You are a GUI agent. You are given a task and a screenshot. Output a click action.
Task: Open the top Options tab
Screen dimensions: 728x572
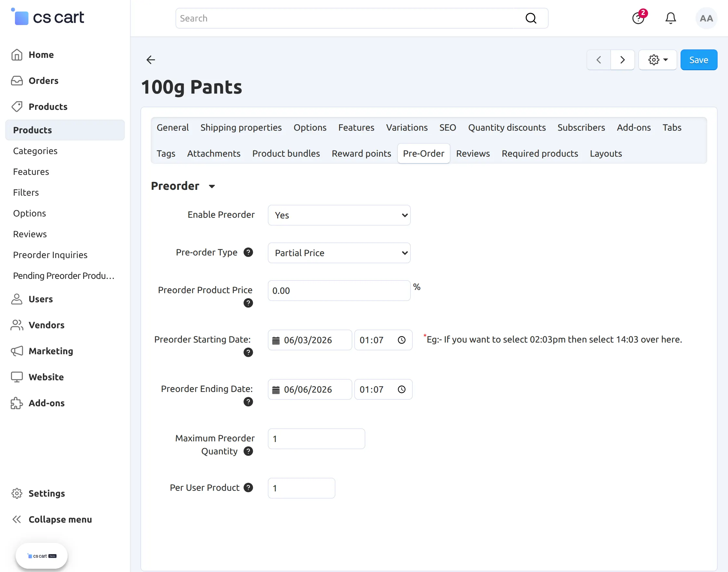[310, 128]
